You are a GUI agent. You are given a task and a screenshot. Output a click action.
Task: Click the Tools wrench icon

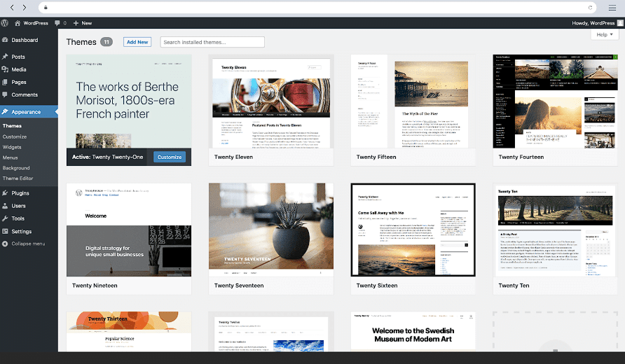[x=5, y=218]
